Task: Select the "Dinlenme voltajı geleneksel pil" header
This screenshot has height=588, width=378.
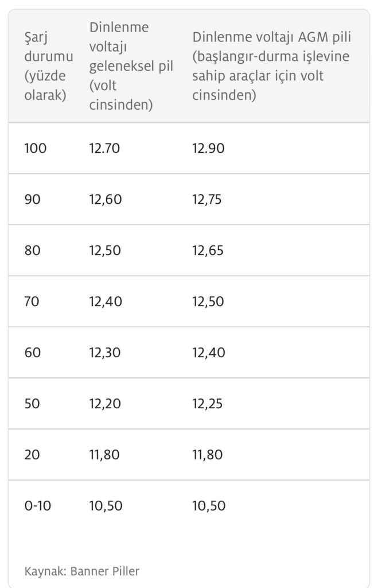Action: [131, 66]
